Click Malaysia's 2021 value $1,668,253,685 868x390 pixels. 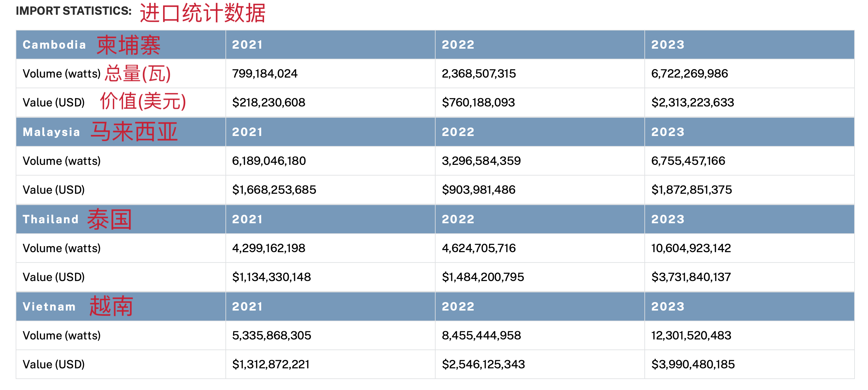pos(274,190)
